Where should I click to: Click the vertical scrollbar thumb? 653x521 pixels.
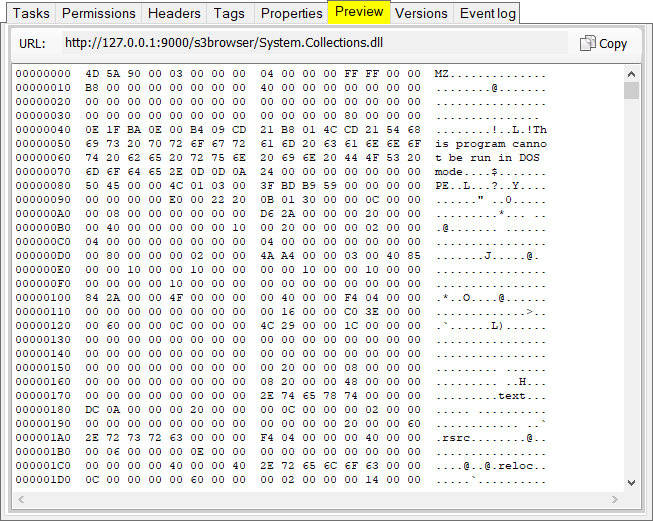pos(631,90)
